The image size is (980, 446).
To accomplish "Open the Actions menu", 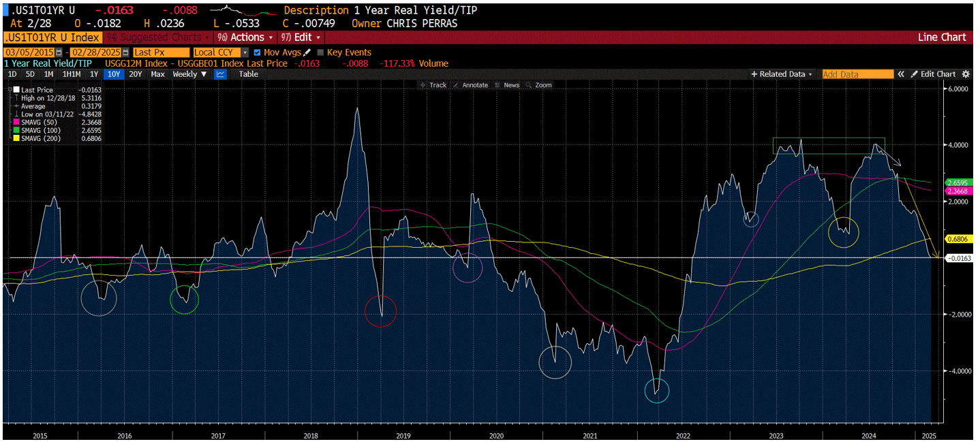I will 244,37.
